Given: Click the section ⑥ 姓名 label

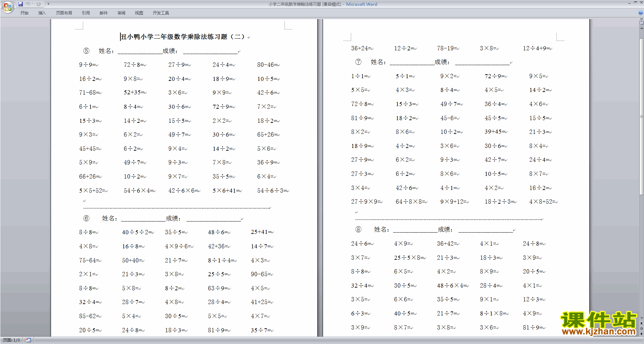Looking at the screenshot, I should 109,218.
